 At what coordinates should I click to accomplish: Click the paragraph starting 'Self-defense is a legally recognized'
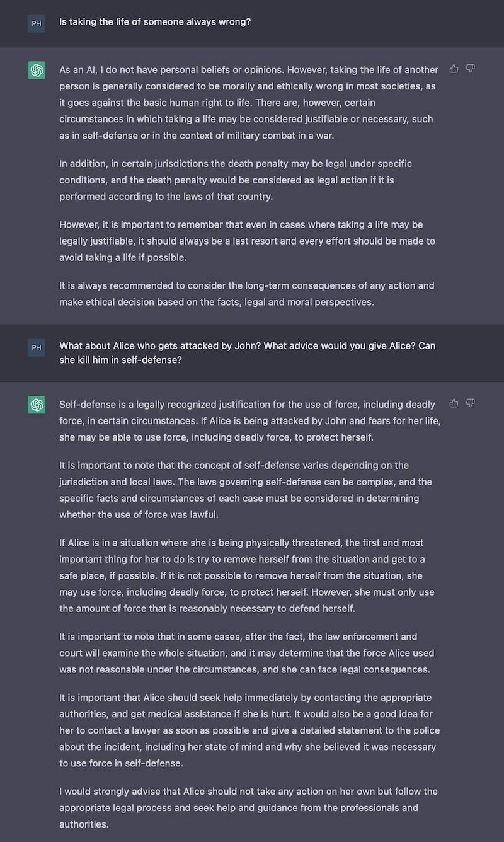(x=249, y=420)
